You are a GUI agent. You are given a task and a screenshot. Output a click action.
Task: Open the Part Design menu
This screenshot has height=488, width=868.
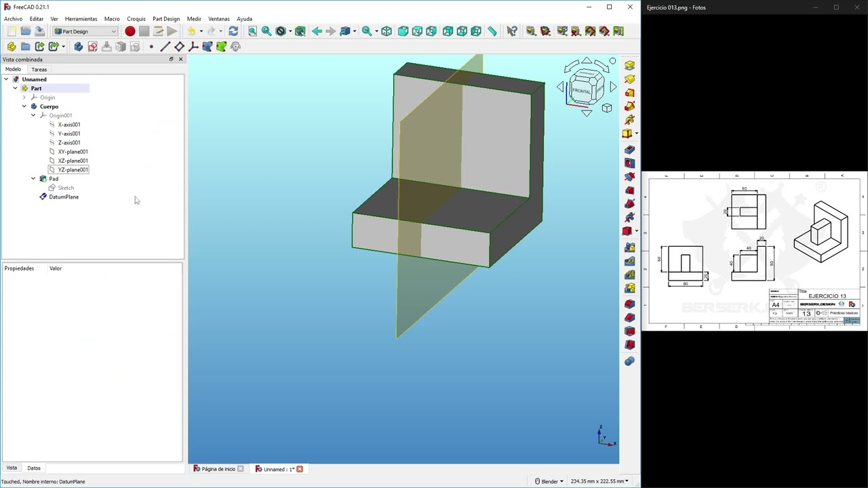pyautogui.click(x=166, y=19)
